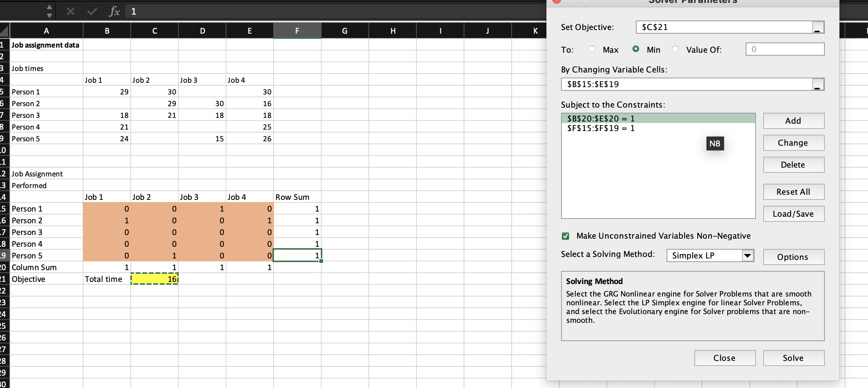Click the Name Box down arrow
Screen dimensions: 868x388
[x=49, y=16]
